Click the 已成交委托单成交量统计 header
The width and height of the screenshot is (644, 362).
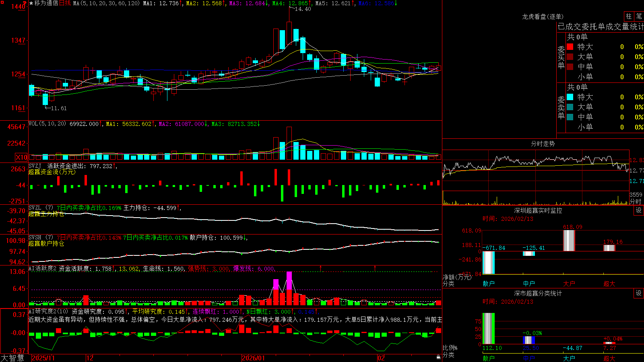click(x=601, y=27)
